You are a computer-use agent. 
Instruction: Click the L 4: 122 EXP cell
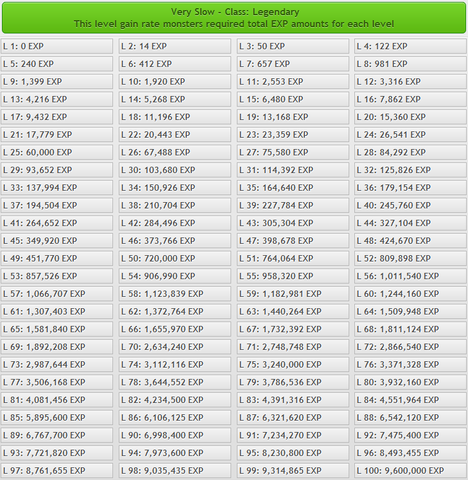click(x=410, y=46)
